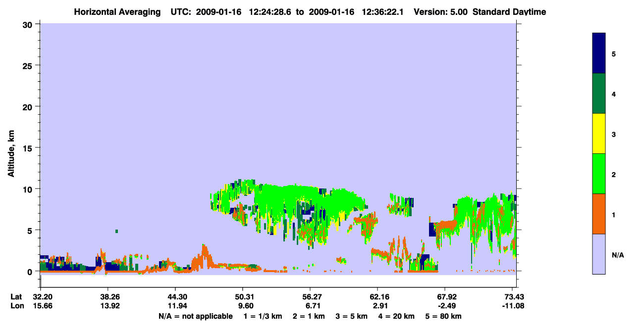This screenshot has width=644, height=330.
Task: Click '3 = 5 km' footer legend entry
Action: pyautogui.click(x=352, y=316)
